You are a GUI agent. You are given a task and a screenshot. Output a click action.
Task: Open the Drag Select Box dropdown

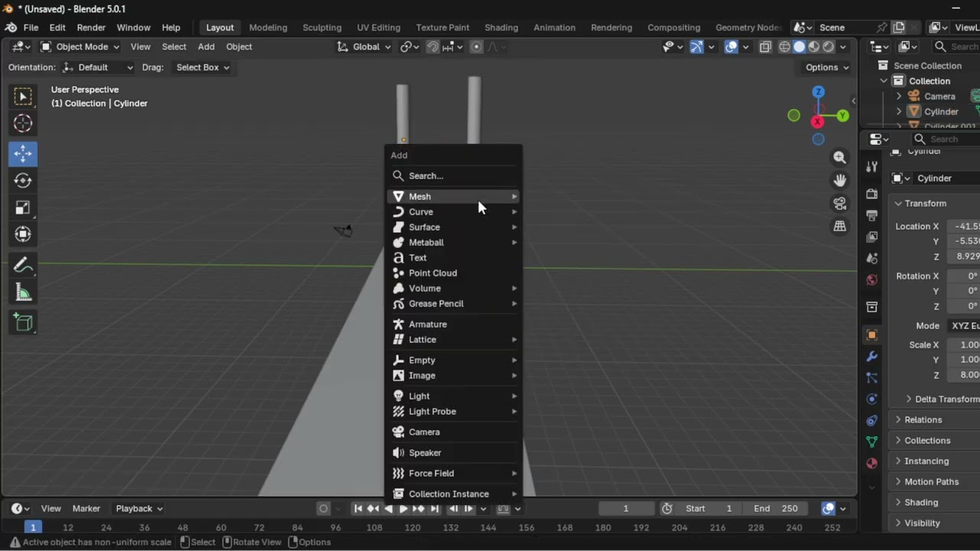tap(201, 67)
